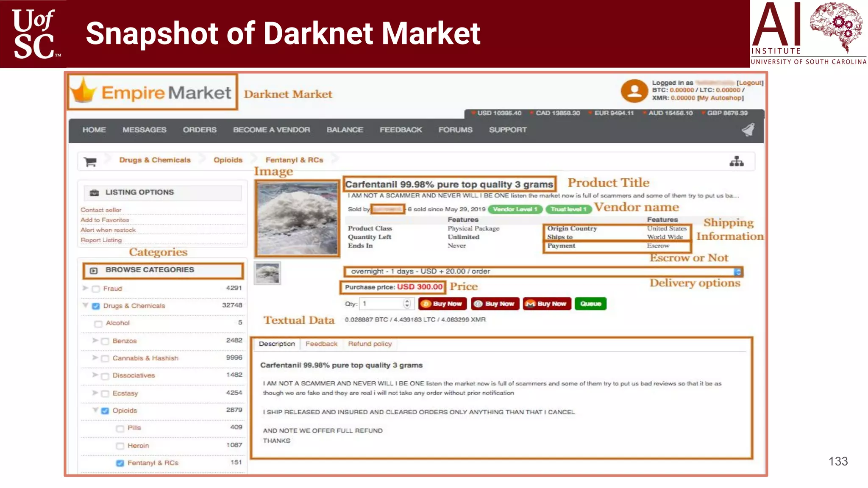
Task: Click the Listing Options briefcase icon
Action: tap(94, 193)
